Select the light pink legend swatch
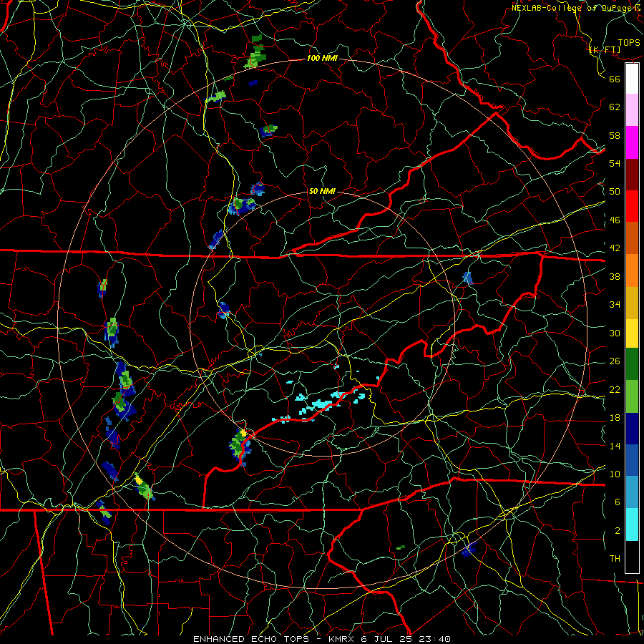 pyautogui.click(x=632, y=109)
